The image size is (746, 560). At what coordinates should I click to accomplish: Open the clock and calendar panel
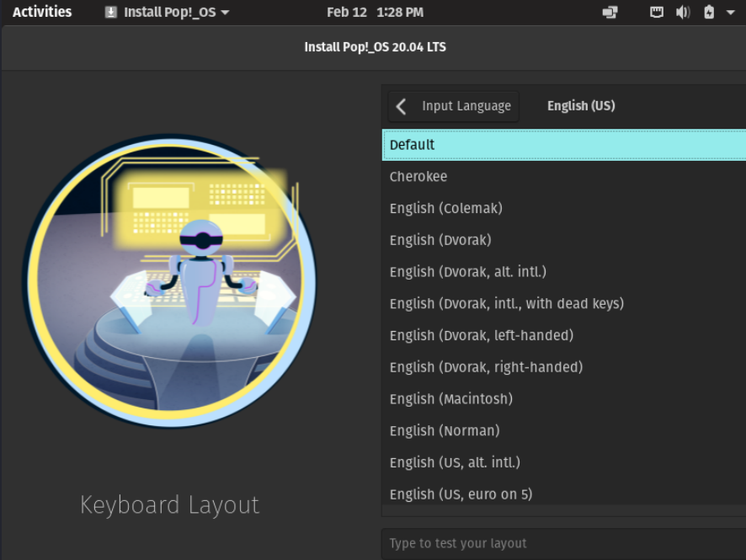click(375, 13)
